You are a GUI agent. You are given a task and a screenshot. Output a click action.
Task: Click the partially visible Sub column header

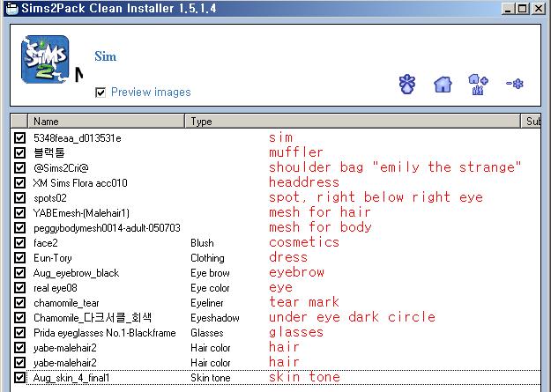534,121
